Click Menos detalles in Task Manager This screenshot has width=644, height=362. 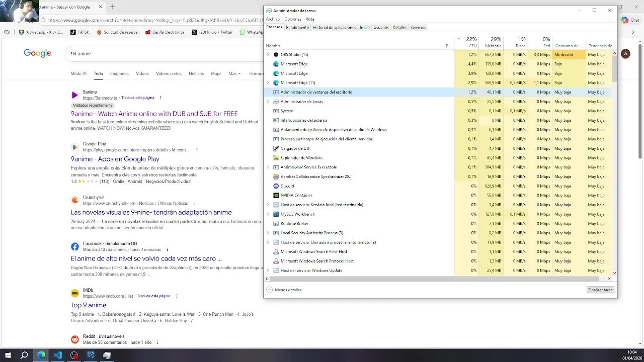tap(284, 290)
